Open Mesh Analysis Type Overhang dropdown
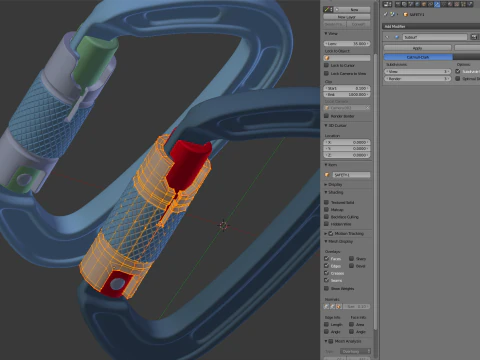 pos(356,351)
